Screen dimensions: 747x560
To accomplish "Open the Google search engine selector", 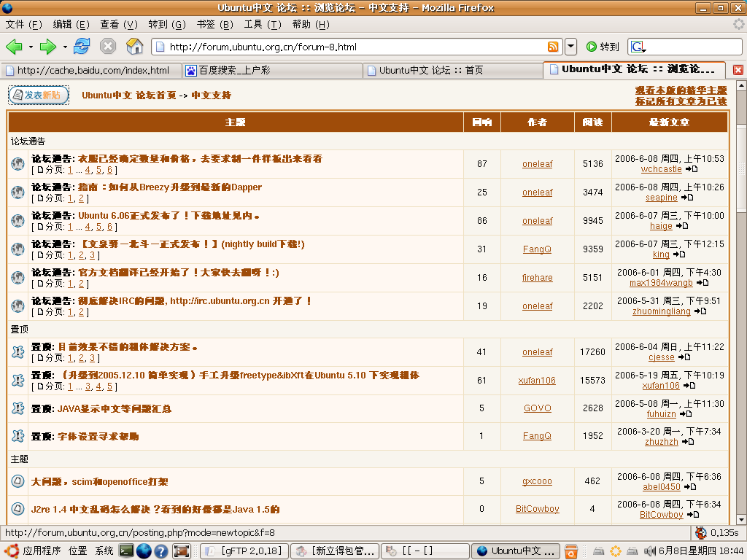I will [x=638, y=47].
